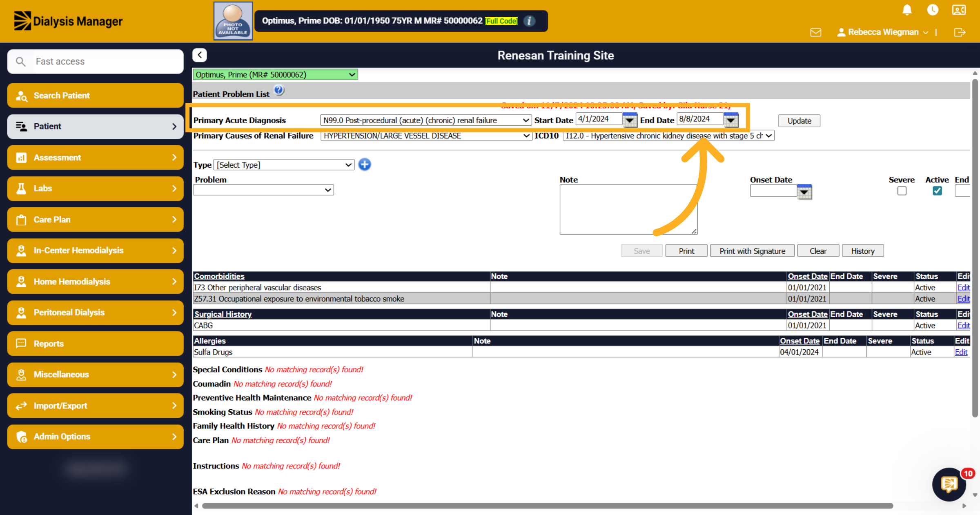Click into the Note text area

coord(628,209)
